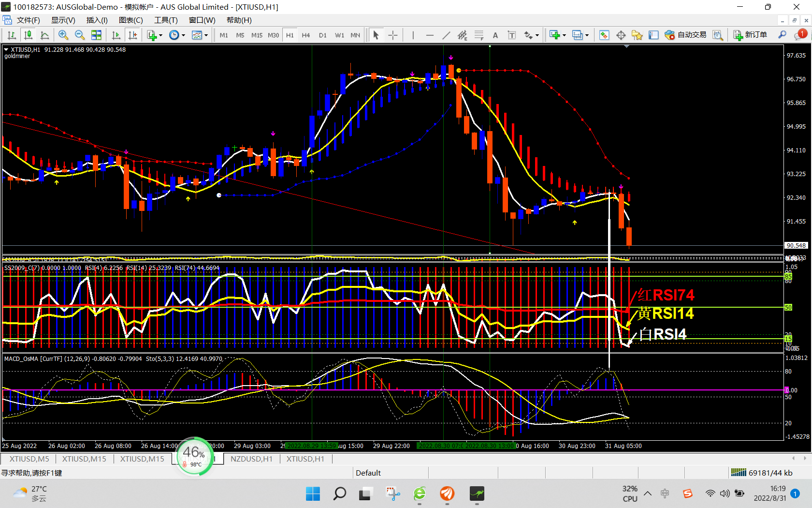Open Windows taskbar search
The image size is (812, 508).
pos(340,493)
